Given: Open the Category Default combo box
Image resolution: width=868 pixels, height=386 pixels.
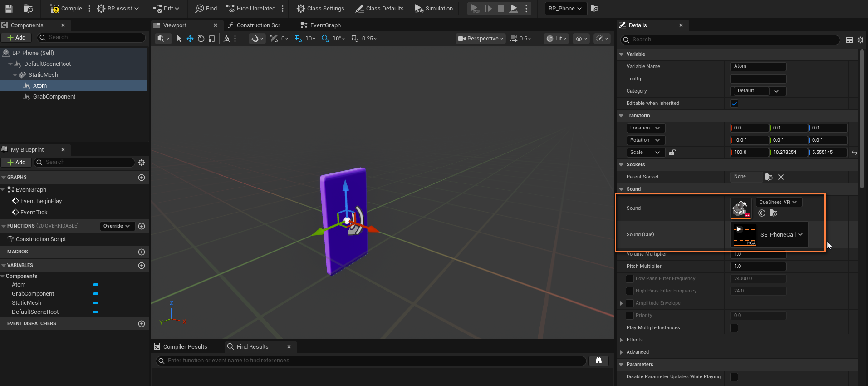Looking at the screenshot, I should tap(758, 91).
